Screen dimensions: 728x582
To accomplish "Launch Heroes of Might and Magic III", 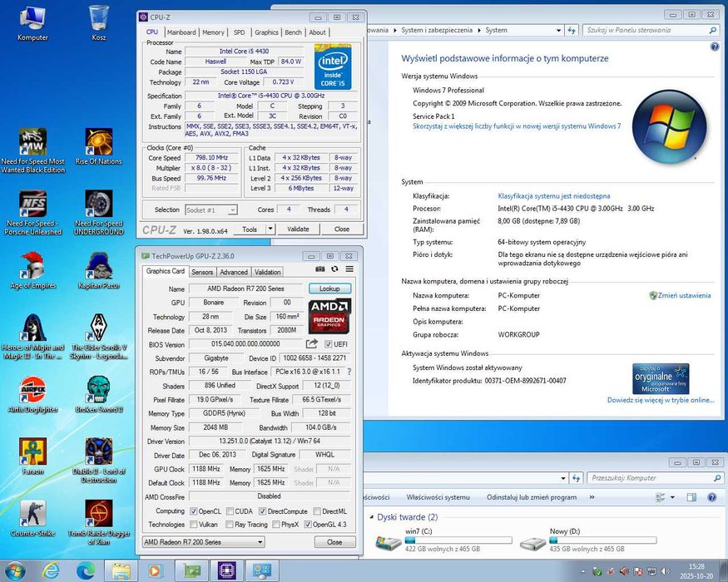I will coord(32,337).
